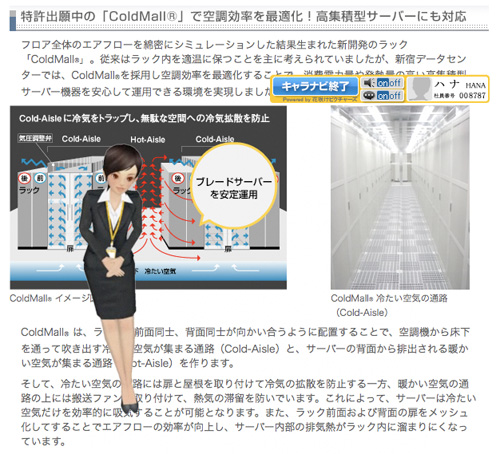
Task: Click the ハナ HANA name card
Action: 447,89
